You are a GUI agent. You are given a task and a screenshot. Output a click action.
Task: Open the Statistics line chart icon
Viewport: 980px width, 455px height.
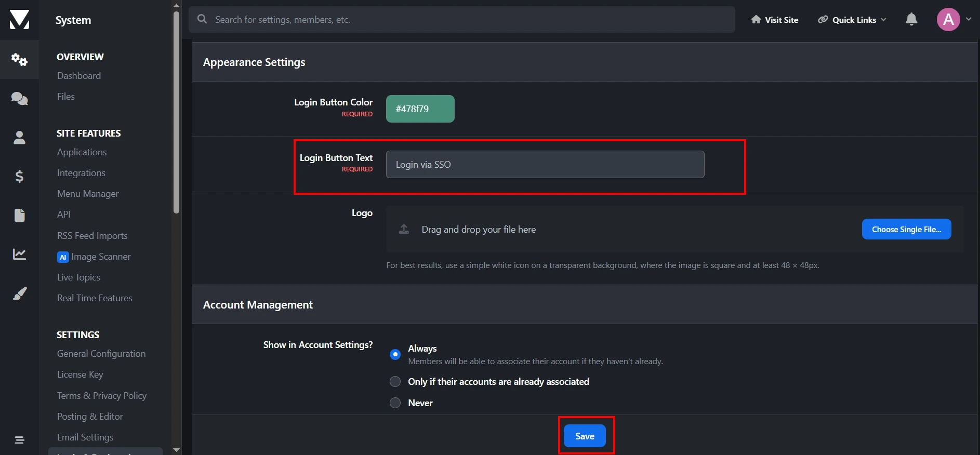coord(19,254)
